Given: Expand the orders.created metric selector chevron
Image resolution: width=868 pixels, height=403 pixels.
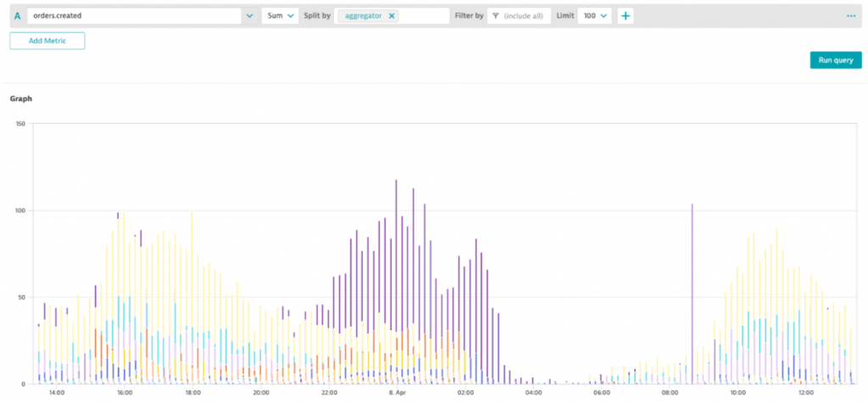Looking at the screenshot, I should click(x=248, y=16).
